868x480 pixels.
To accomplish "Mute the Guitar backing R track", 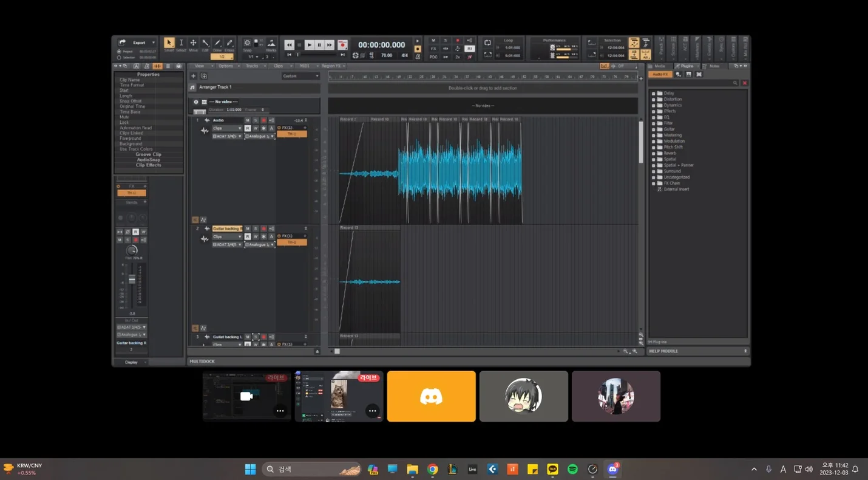I will pos(248,228).
